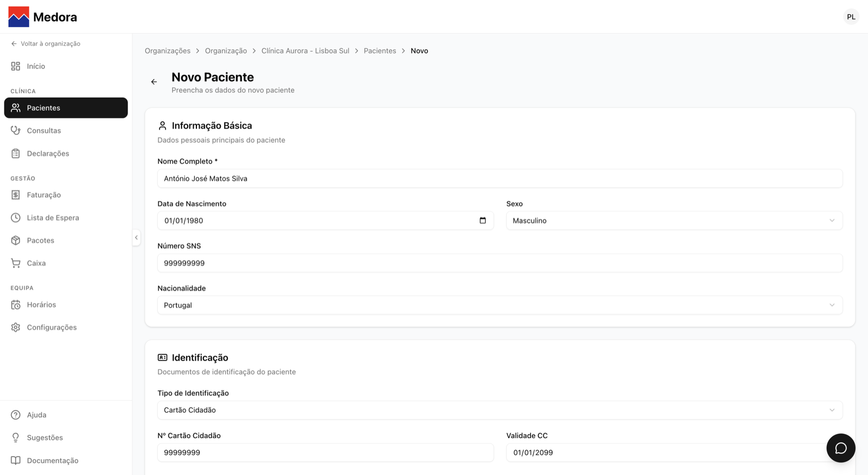Click the Validade CC date field
Viewport: 868px width, 475px height.
pos(674,452)
